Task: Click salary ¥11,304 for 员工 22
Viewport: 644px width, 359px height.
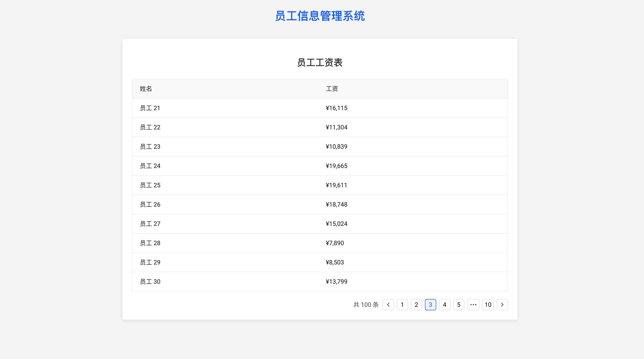Action: [336, 127]
